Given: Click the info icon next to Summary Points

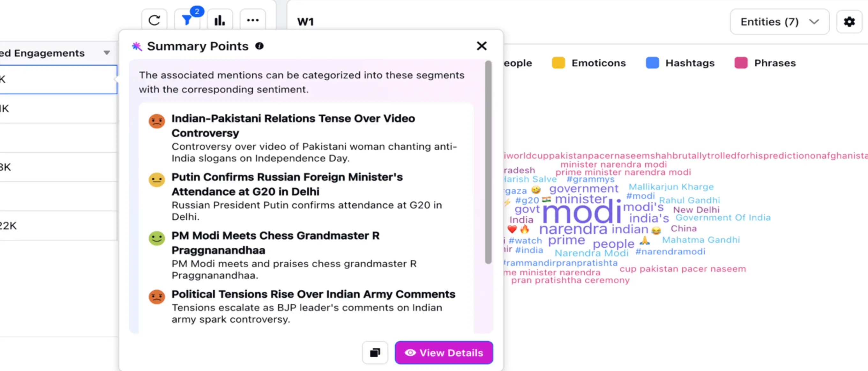Looking at the screenshot, I should click(x=259, y=46).
